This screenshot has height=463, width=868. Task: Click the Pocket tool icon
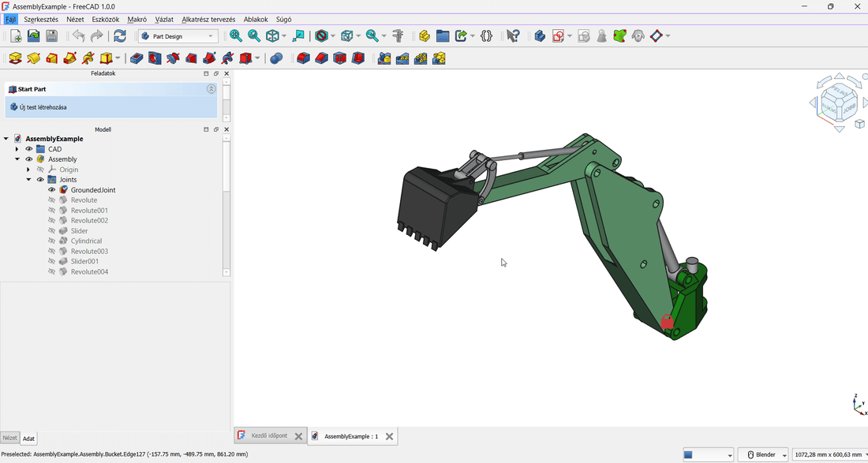click(x=137, y=58)
